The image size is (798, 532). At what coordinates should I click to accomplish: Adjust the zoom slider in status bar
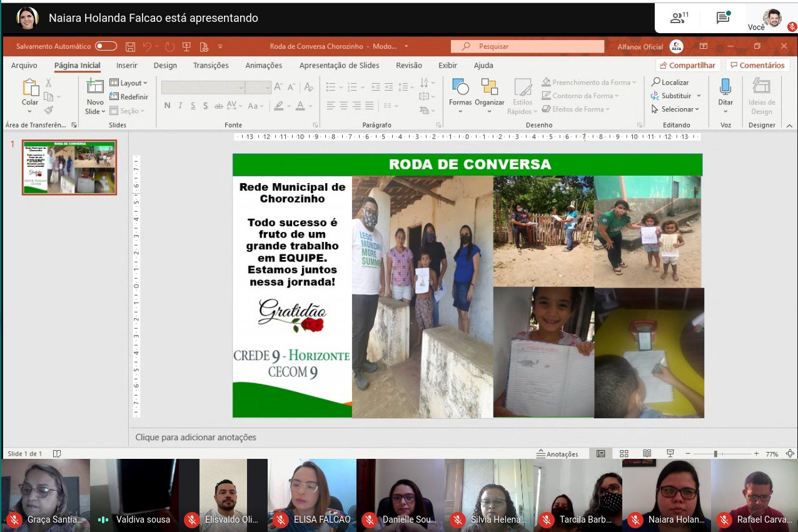pos(715,454)
